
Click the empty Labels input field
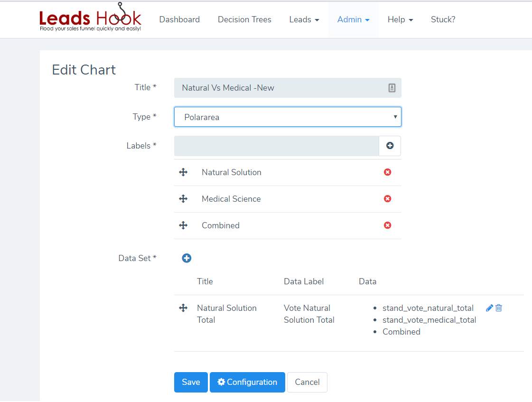tap(275, 146)
